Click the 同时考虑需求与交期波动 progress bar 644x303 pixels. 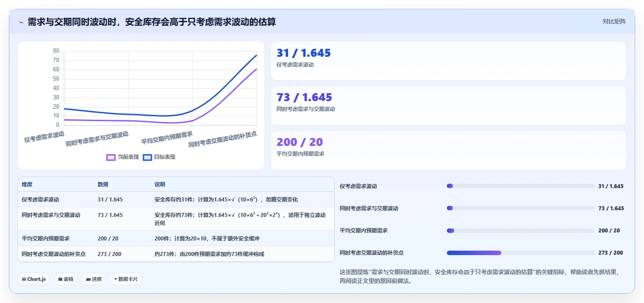pyautogui.click(x=520, y=208)
